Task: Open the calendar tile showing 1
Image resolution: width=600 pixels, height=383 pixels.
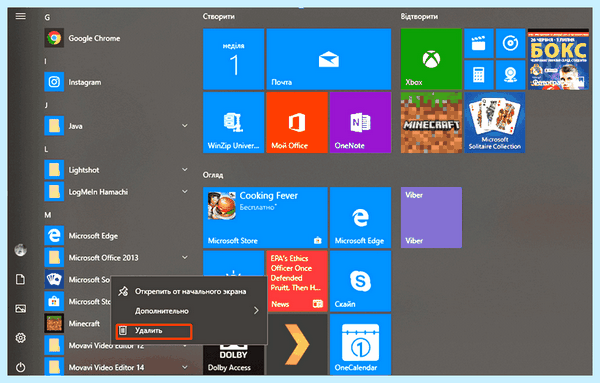Action: [233, 59]
